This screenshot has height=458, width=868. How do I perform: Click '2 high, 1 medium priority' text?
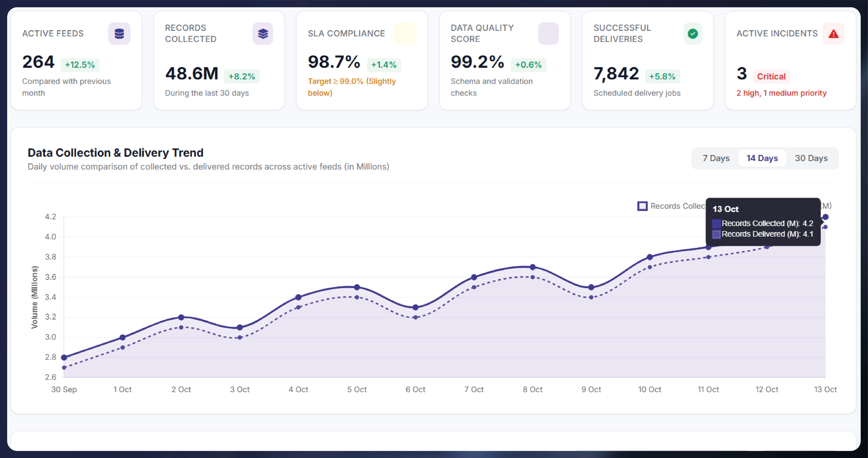coord(781,93)
